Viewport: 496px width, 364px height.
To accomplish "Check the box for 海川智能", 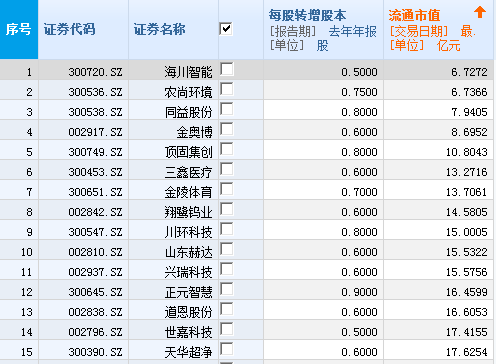I will (x=227, y=69).
